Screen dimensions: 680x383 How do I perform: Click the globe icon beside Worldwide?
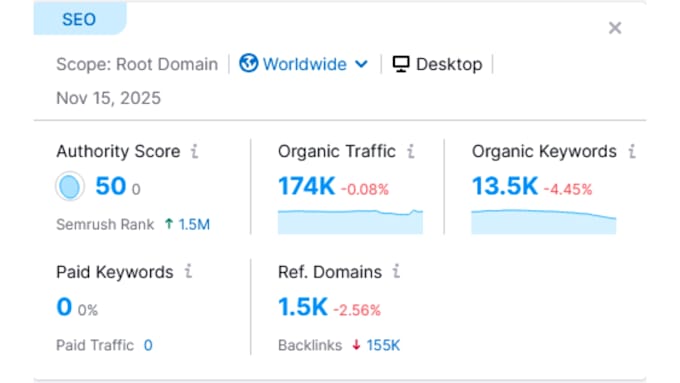248,63
